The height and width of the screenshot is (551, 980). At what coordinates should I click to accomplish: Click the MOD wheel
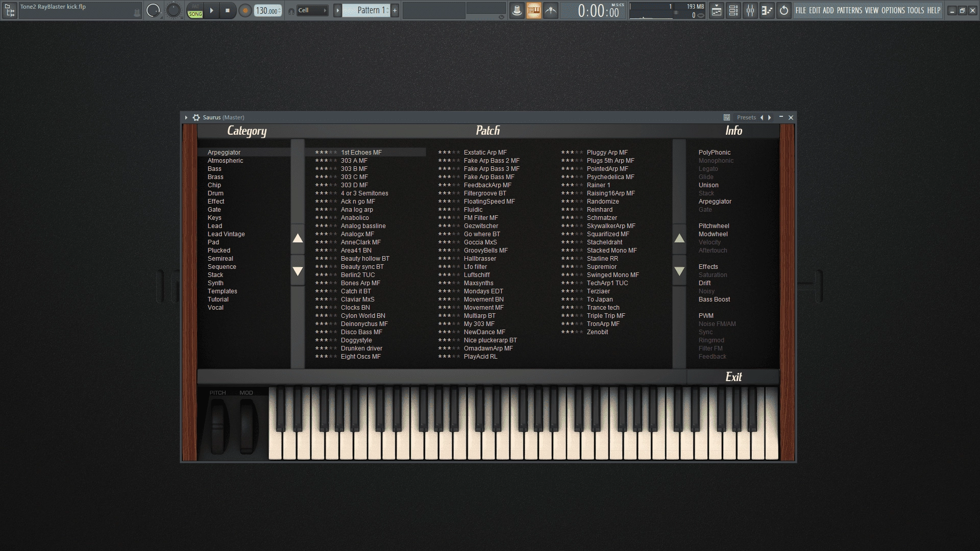[247, 426]
